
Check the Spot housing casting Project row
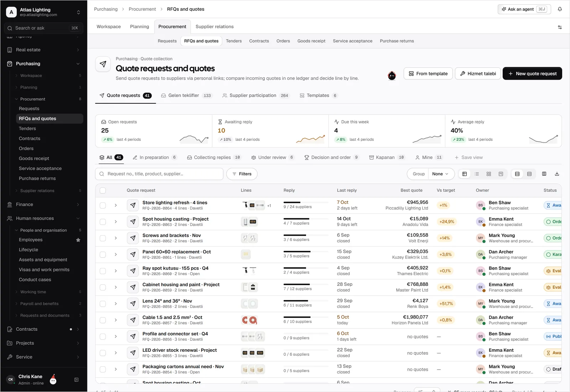coord(103,222)
